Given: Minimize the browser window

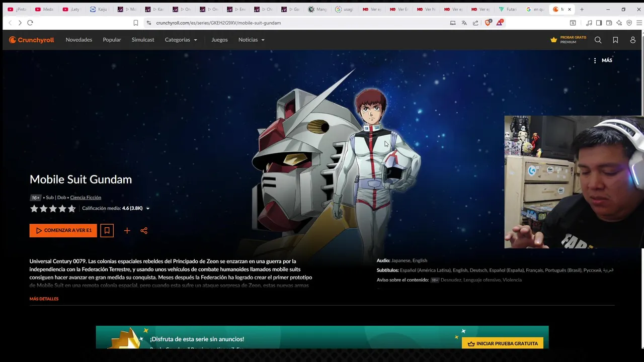Looking at the screenshot, I should point(608,9).
